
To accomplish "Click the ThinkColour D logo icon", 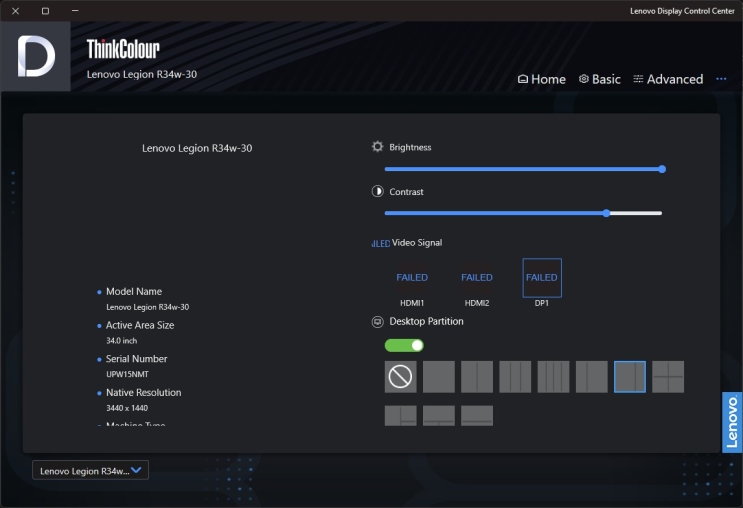I will pyautogui.click(x=36, y=57).
